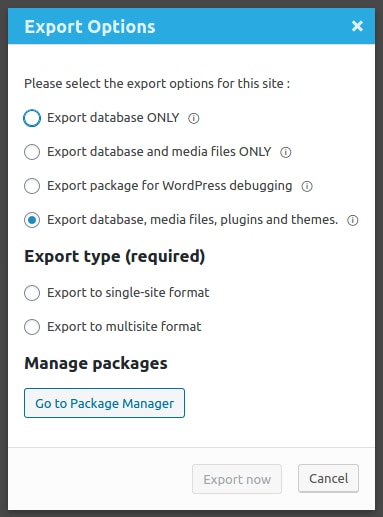Choose Export to single-site format radio button
The width and height of the screenshot is (383, 517).
pyautogui.click(x=32, y=293)
